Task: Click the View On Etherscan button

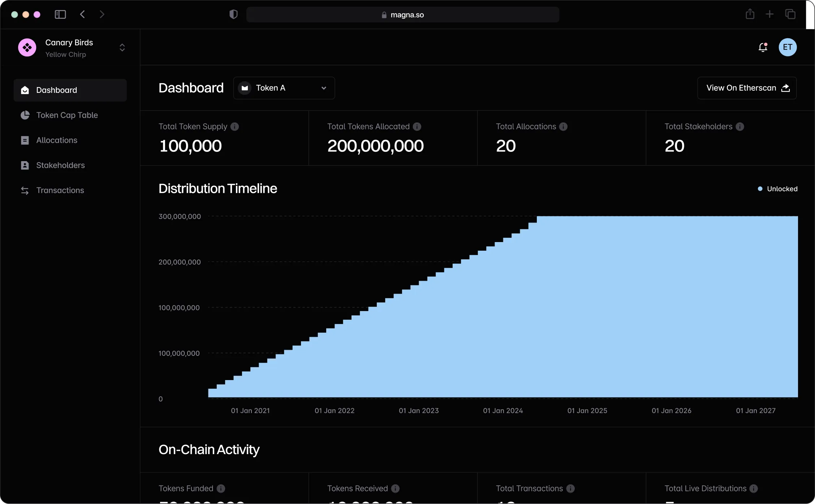Action: click(747, 88)
